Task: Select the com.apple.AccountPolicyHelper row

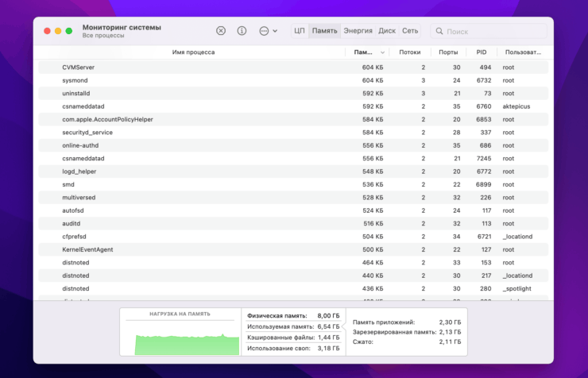Action: [107, 119]
